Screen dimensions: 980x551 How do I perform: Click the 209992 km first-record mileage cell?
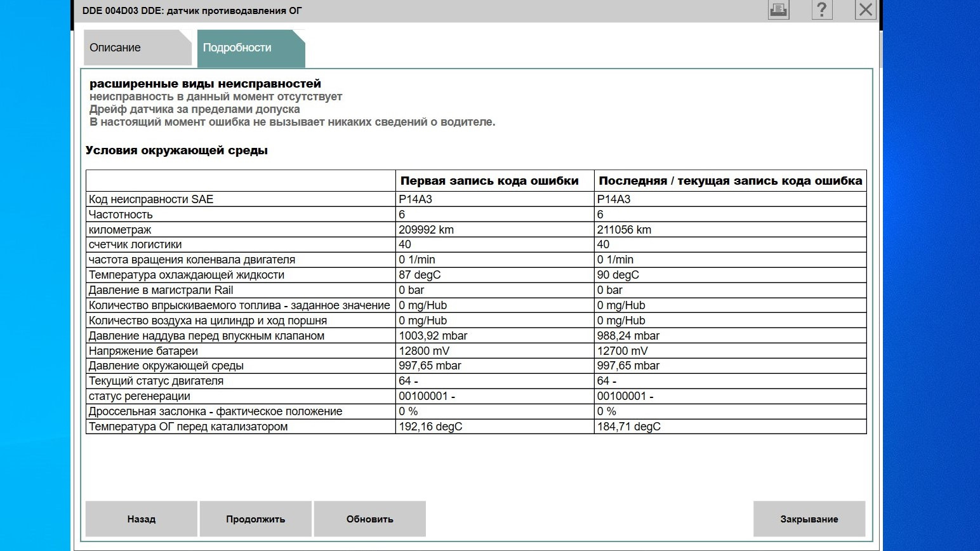tap(427, 230)
